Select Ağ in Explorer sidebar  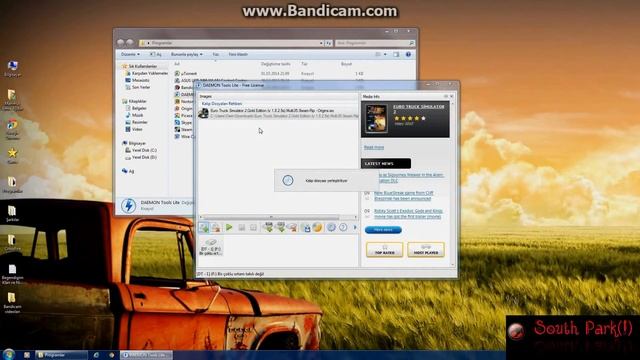[128, 171]
